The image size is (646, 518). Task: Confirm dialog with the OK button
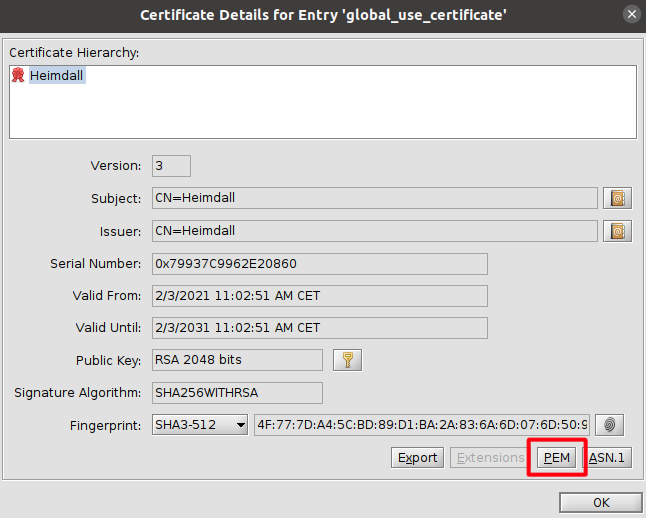[x=601, y=503]
